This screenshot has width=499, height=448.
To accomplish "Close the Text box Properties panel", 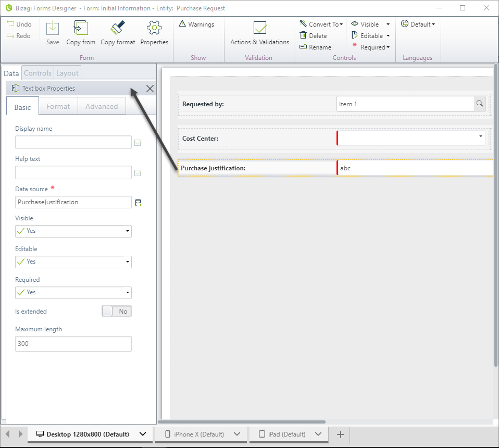I will click(150, 89).
